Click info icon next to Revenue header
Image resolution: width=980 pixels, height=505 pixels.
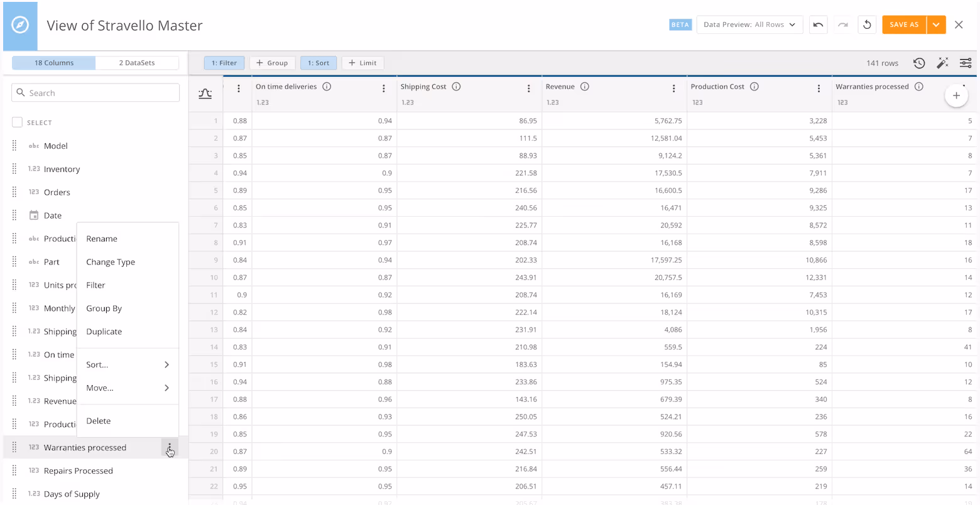pyautogui.click(x=585, y=87)
